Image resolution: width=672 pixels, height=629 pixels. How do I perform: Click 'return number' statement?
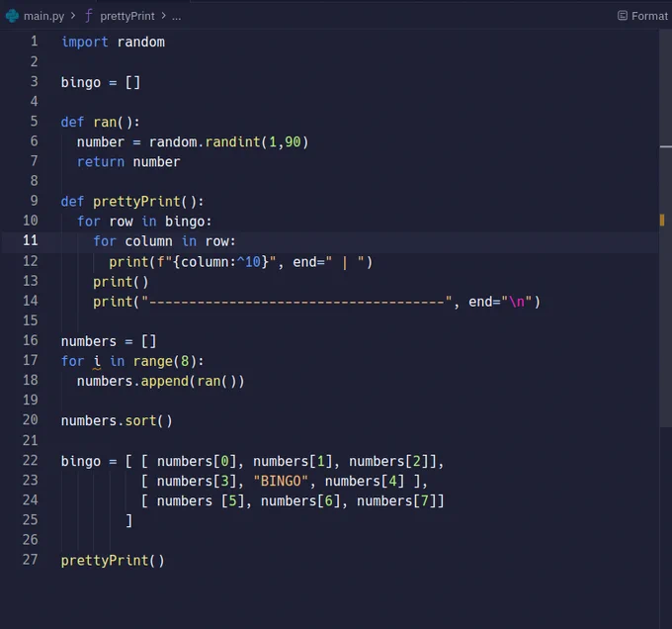(128, 162)
